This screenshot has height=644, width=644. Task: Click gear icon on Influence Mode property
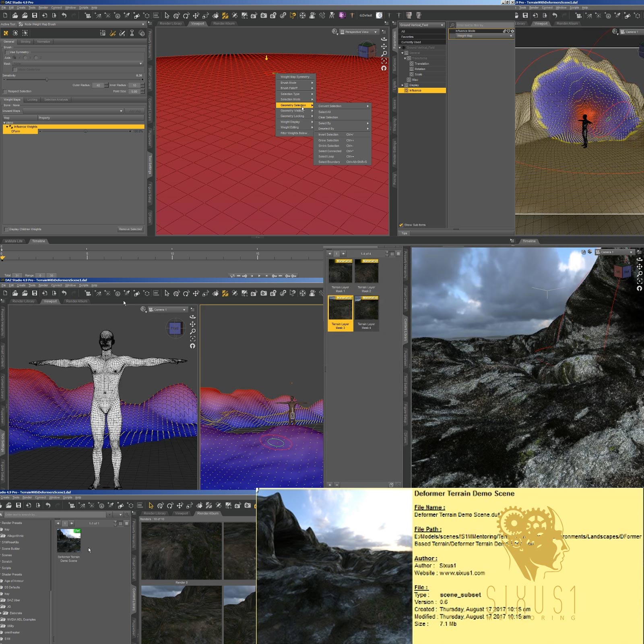point(512,31)
